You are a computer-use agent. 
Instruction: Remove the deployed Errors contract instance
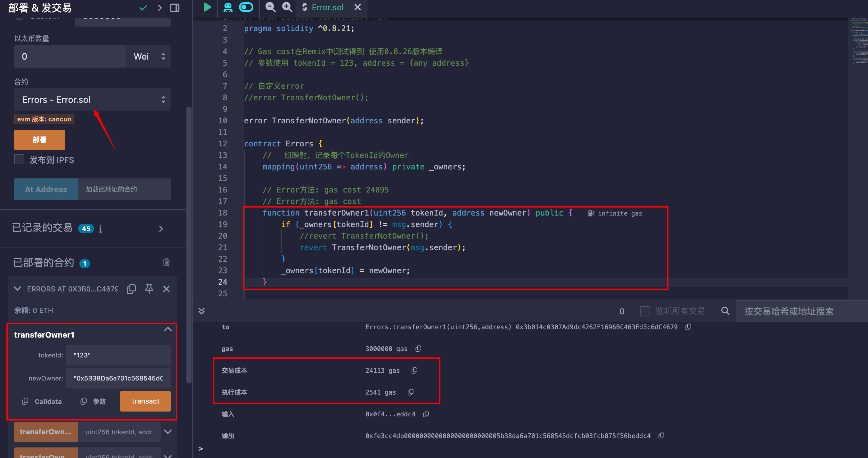pos(166,289)
